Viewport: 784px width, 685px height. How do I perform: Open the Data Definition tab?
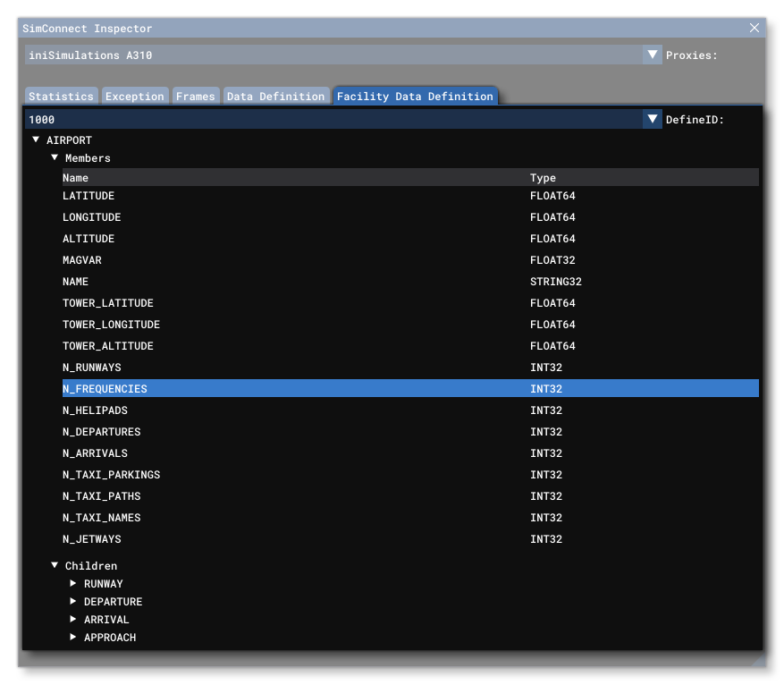[x=275, y=96]
